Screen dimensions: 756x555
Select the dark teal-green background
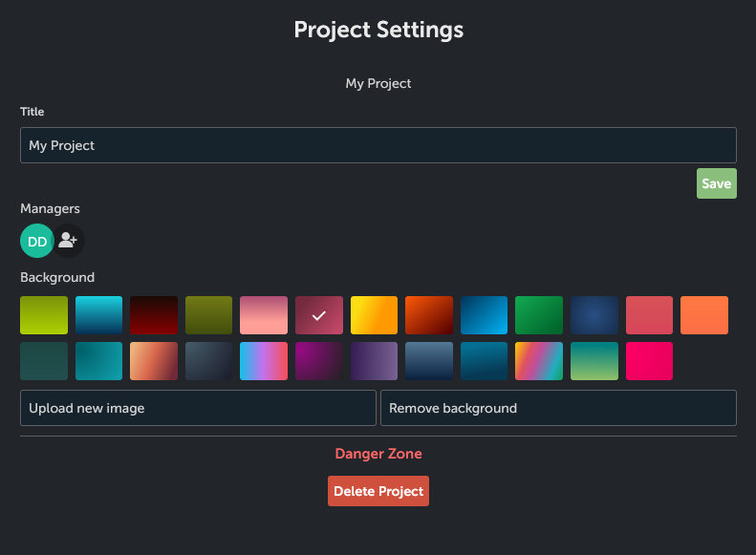coord(44,361)
